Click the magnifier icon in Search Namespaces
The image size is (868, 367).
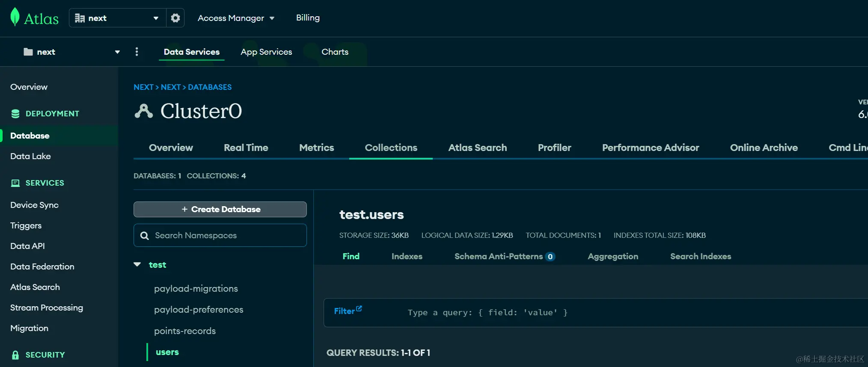point(145,236)
